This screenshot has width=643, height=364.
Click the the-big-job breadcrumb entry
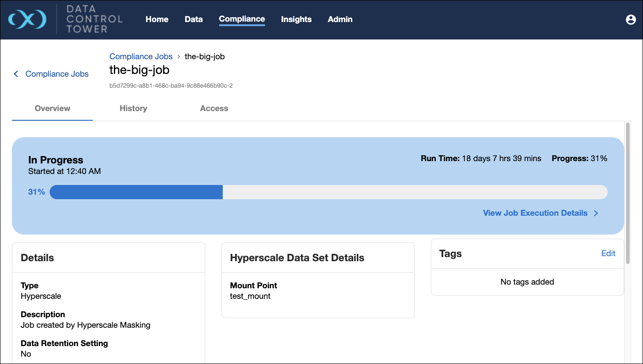point(204,56)
